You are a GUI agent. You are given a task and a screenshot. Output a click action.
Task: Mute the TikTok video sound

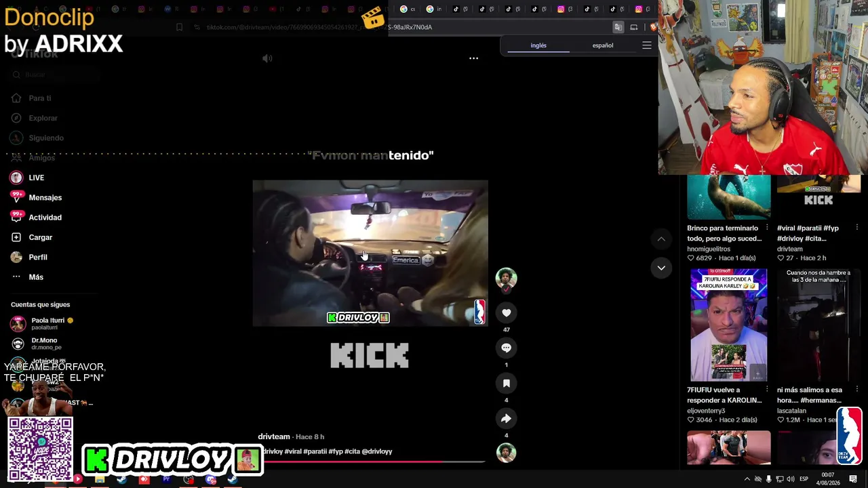pos(267,58)
